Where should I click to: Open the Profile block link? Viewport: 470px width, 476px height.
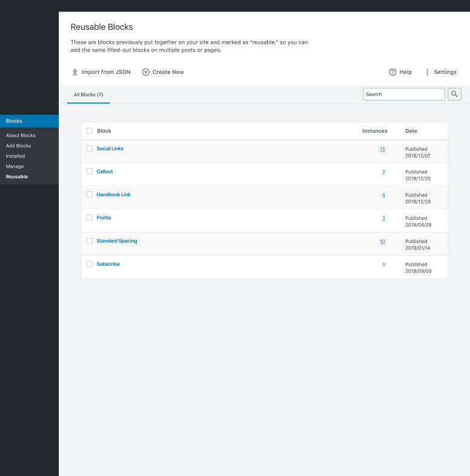pos(104,217)
